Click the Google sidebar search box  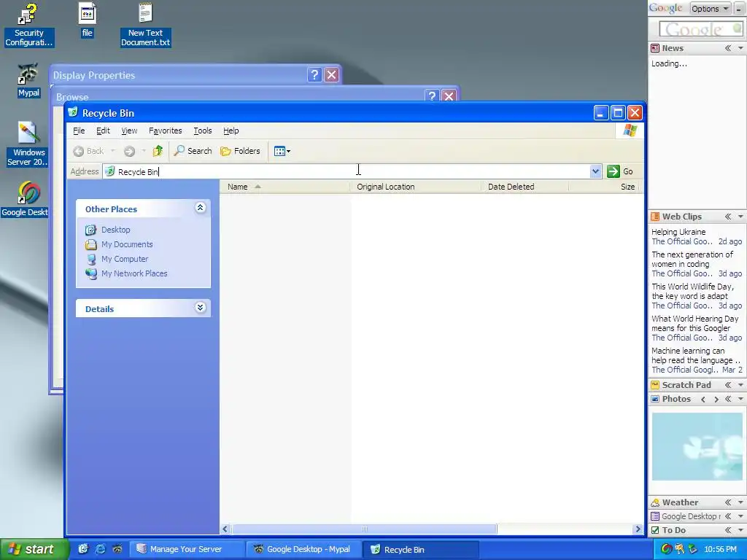(x=700, y=29)
